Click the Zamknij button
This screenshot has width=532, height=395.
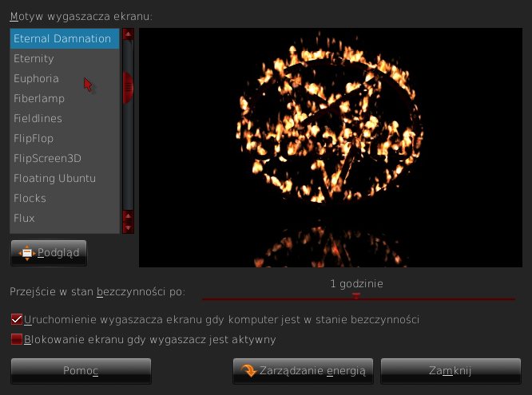[451, 371]
